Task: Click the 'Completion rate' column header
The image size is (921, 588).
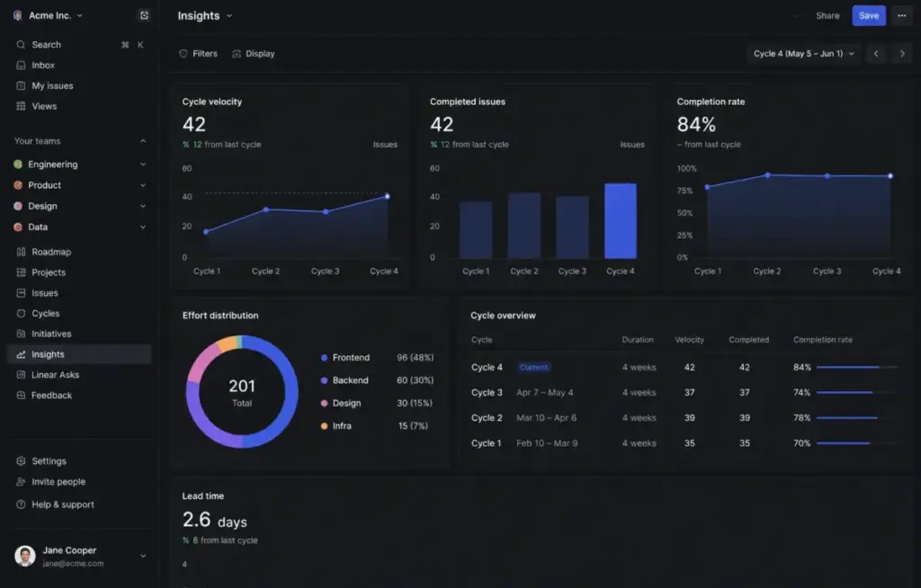Action: pyautogui.click(x=822, y=340)
